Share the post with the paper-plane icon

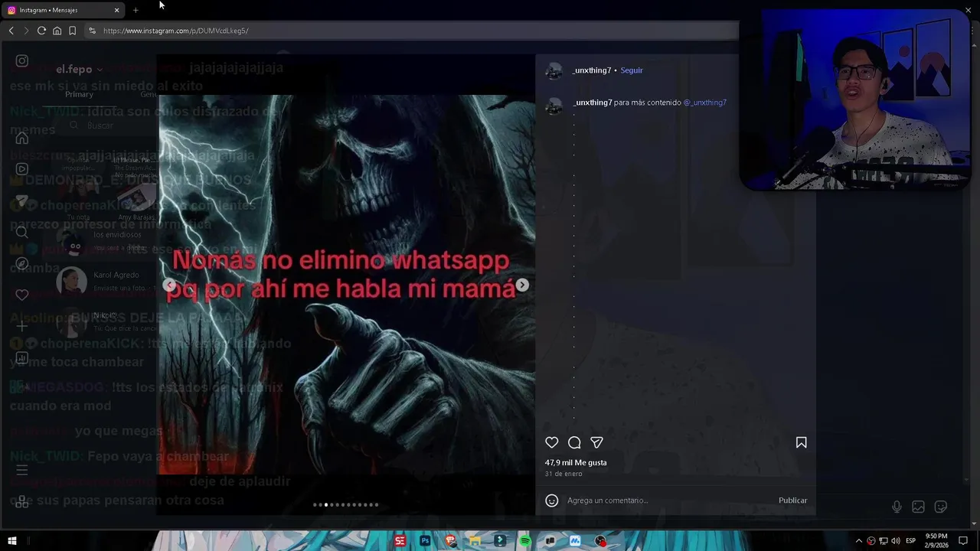(597, 442)
